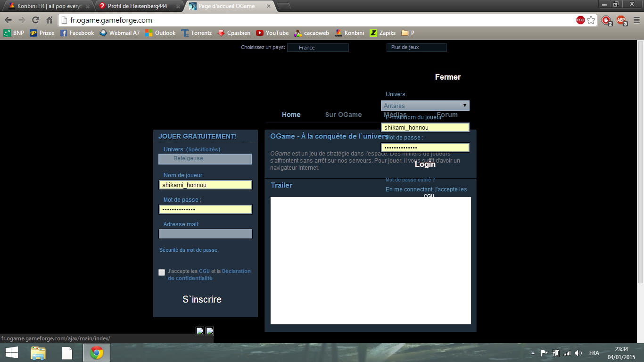Click the Action Center flag tray icon
This screenshot has width=644, height=362.
(544, 353)
